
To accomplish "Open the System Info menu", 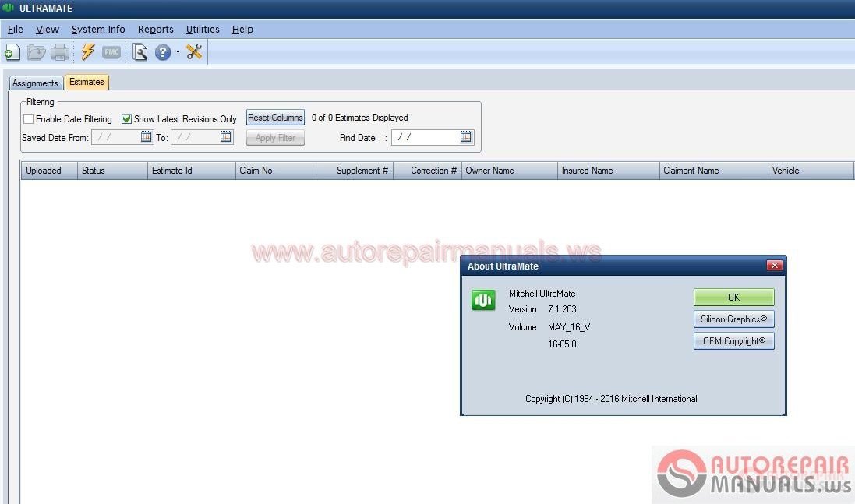I will coord(98,30).
